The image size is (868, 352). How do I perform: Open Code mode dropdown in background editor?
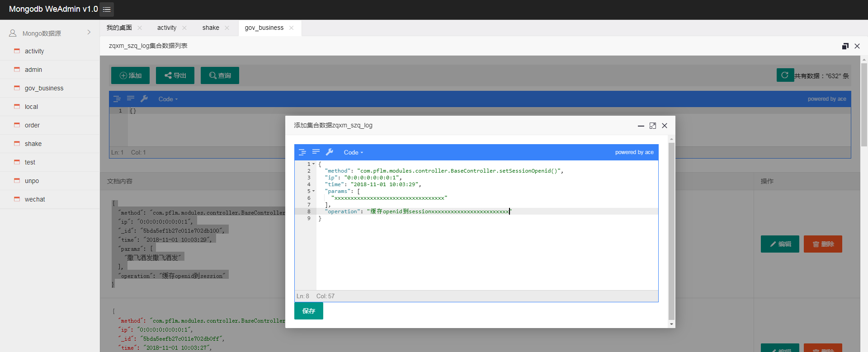[x=168, y=99]
